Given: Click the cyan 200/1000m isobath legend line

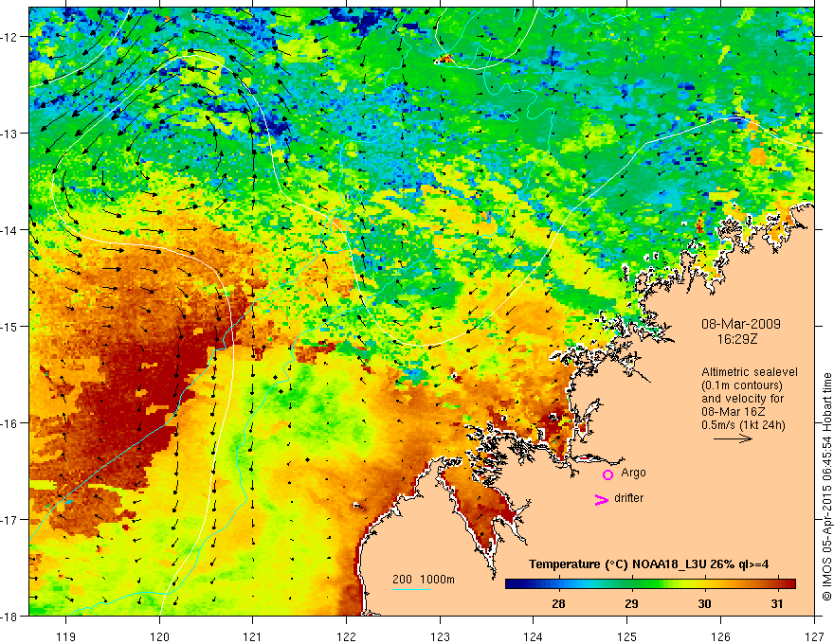Looking at the screenshot, I should [x=411, y=589].
